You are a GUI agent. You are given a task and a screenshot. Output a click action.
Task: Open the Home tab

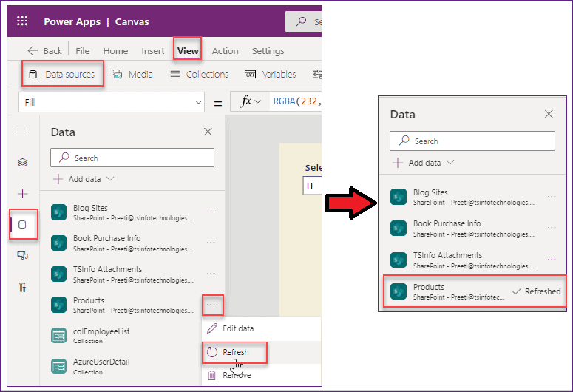(115, 51)
